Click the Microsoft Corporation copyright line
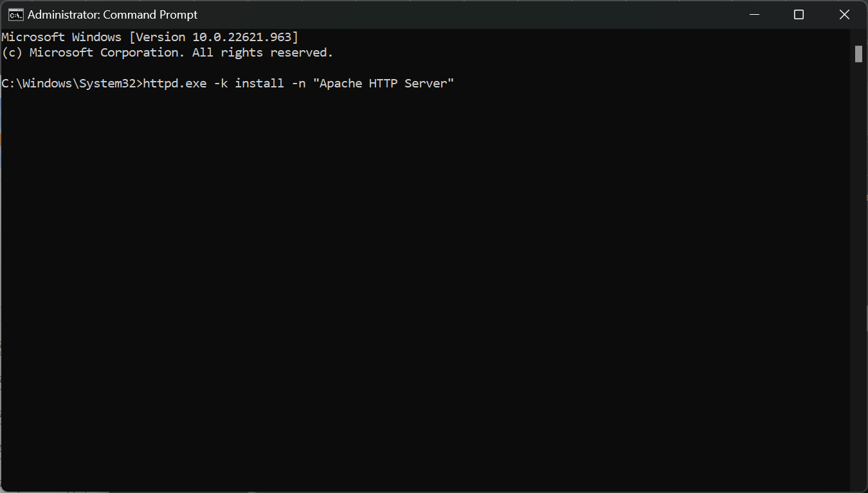This screenshot has height=493, width=868. 167,52
